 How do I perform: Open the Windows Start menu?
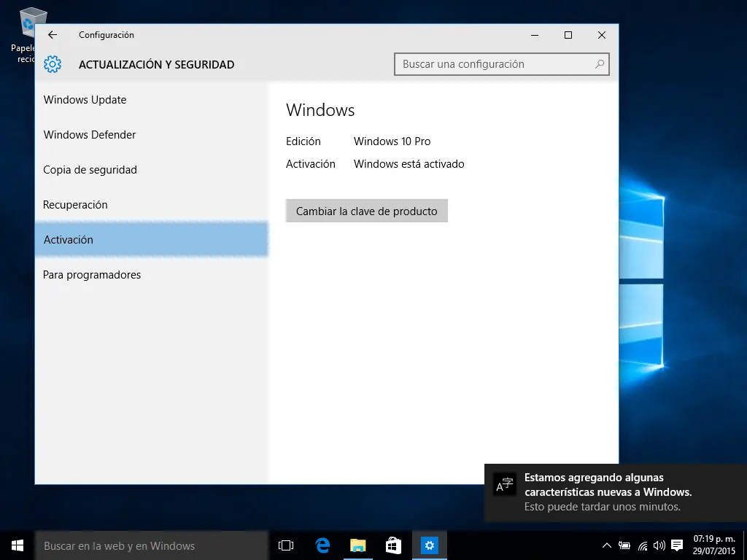coord(18,545)
